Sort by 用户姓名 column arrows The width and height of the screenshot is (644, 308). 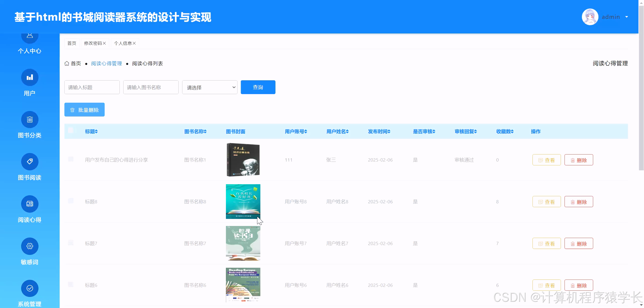coord(347,131)
